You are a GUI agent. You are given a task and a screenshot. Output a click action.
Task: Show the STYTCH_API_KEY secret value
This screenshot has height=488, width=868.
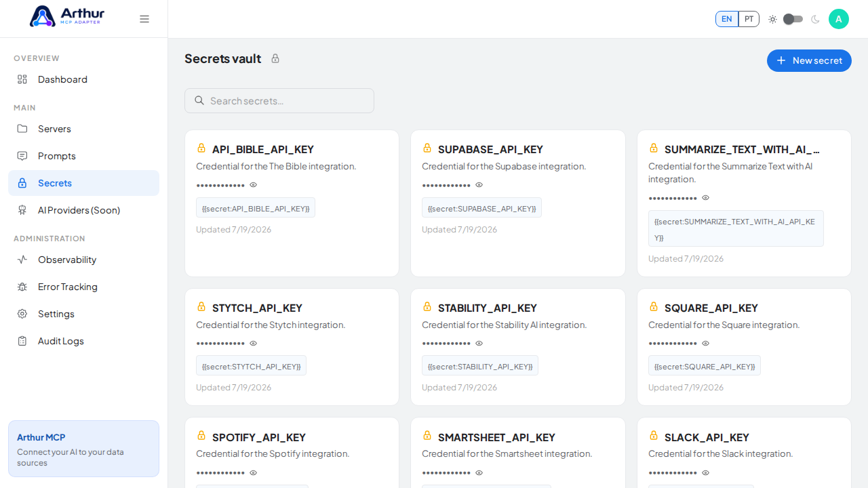point(254,344)
